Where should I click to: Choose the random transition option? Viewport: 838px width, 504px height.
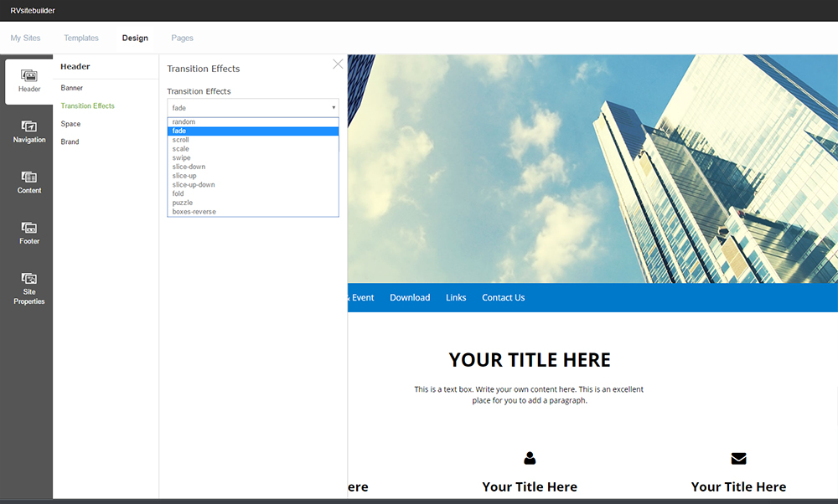pos(184,122)
